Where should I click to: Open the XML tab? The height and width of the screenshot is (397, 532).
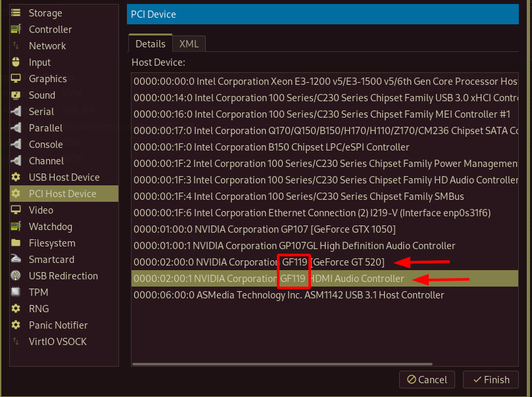click(x=189, y=44)
